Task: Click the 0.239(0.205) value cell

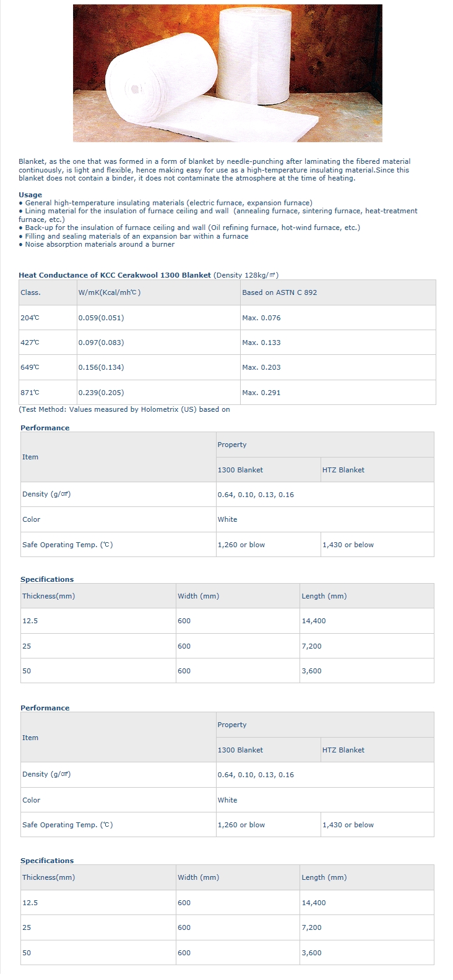Action: pos(101,393)
